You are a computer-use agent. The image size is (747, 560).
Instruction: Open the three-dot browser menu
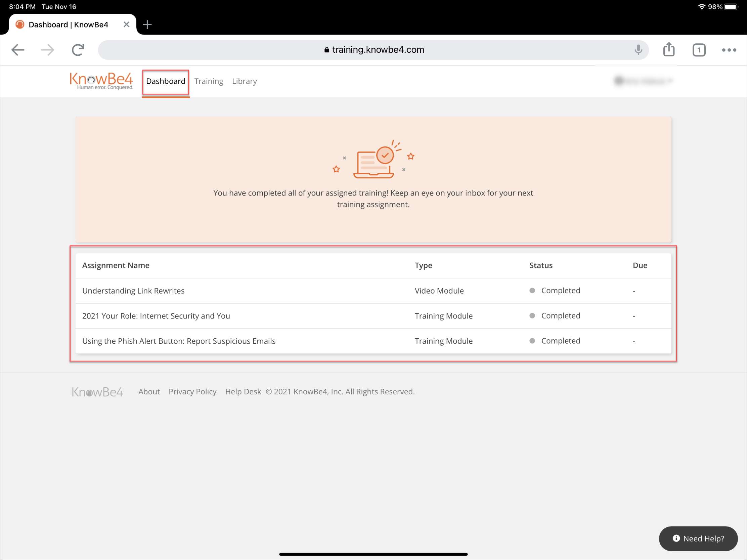[x=729, y=50]
